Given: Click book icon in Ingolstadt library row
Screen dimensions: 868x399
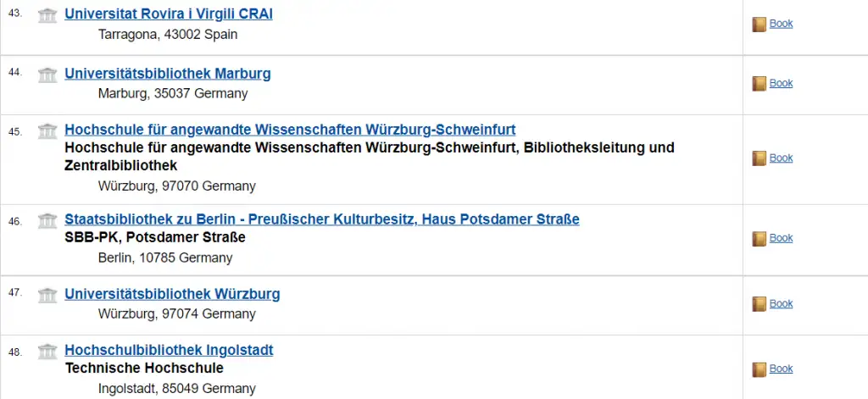Looking at the screenshot, I should [759, 369].
